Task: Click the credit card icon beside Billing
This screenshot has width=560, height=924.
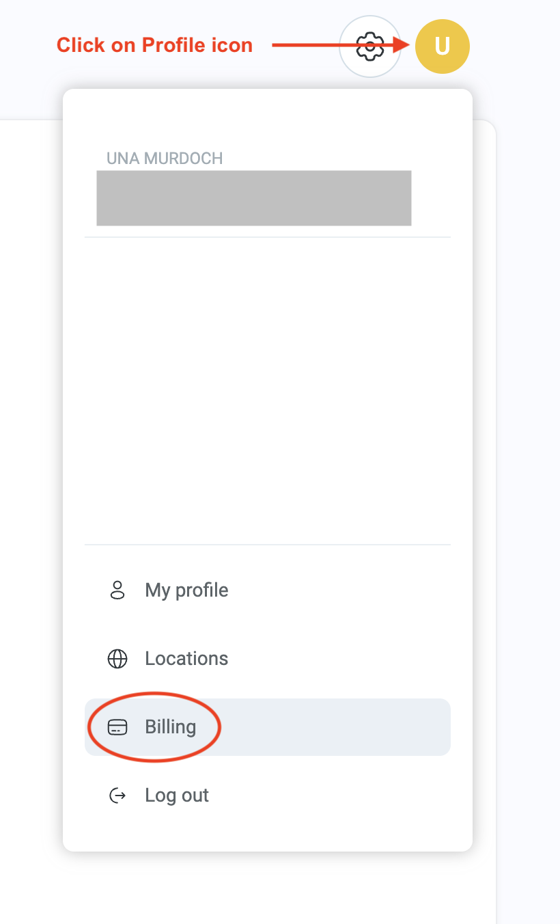Action: click(x=117, y=727)
